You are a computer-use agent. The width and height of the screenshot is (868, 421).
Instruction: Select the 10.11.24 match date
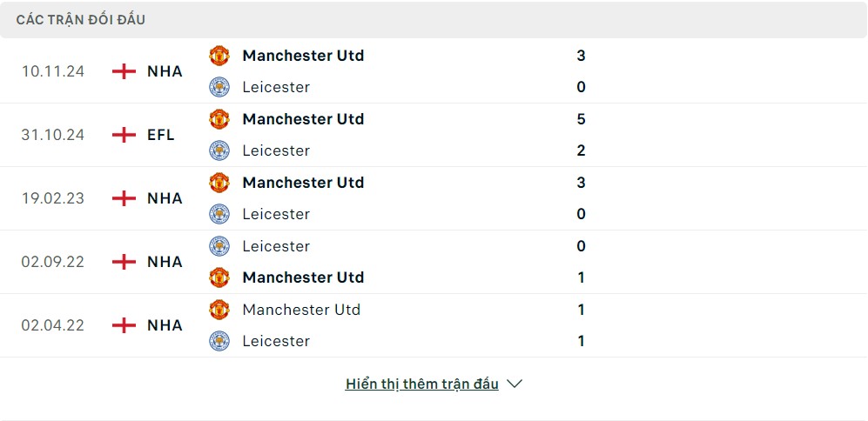[52, 71]
